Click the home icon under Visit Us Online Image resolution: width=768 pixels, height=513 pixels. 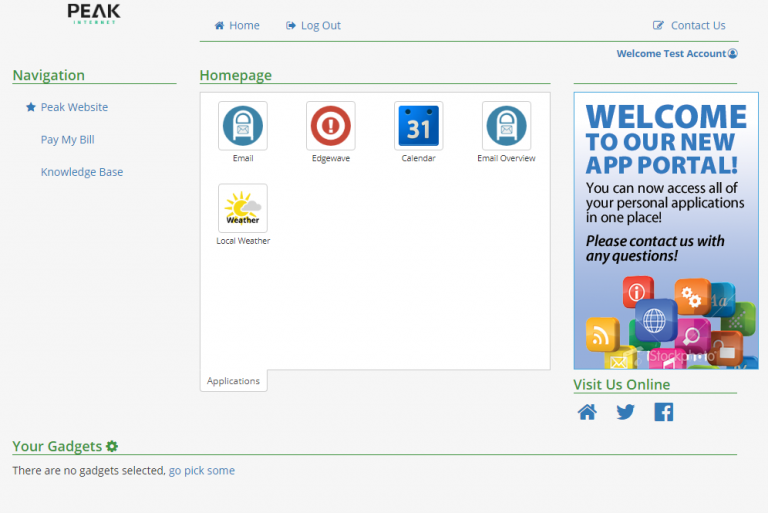587,412
